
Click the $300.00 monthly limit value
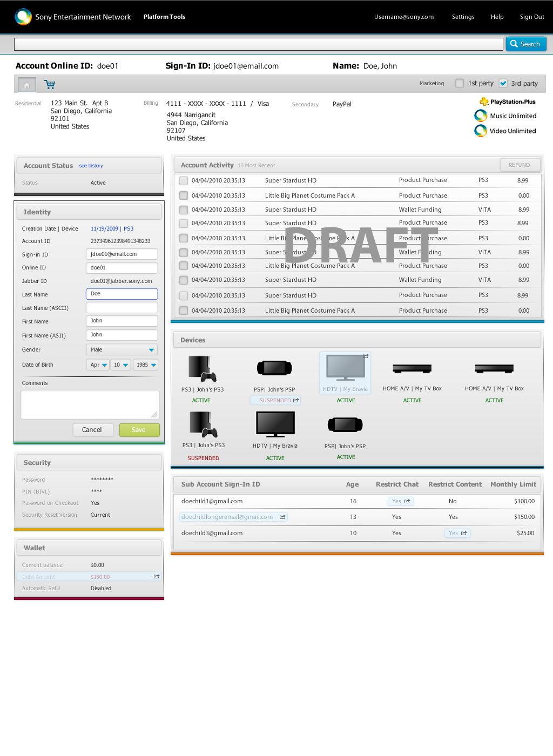pyautogui.click(x=524, y=502)
